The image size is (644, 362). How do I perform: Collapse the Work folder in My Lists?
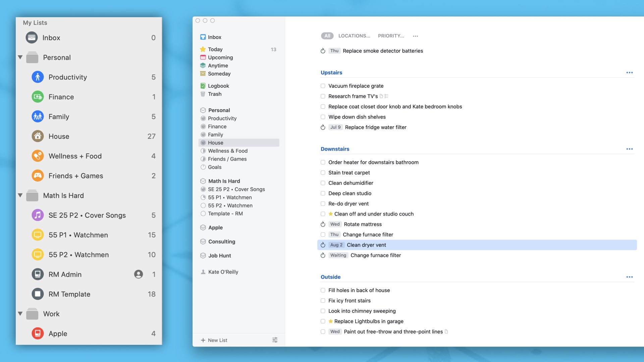[20, 314]
